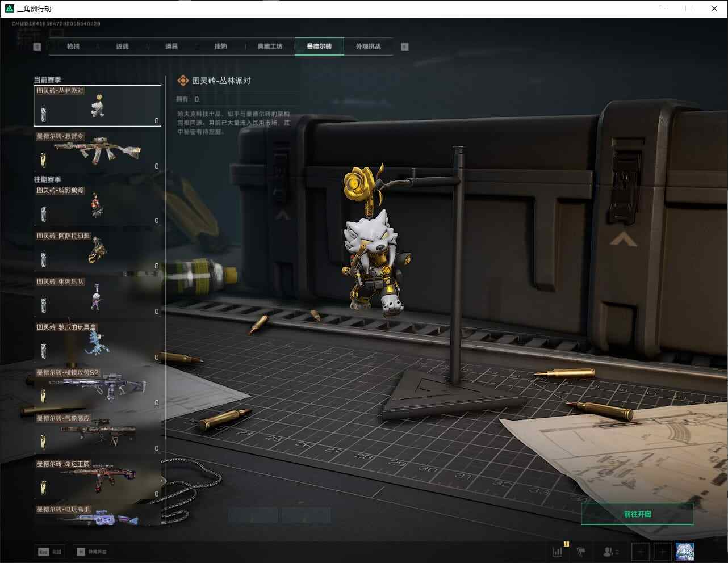The height and width of the screenshot is (563, 728).
Task: Switch to the 近战 tab
Action: point(122,47)
